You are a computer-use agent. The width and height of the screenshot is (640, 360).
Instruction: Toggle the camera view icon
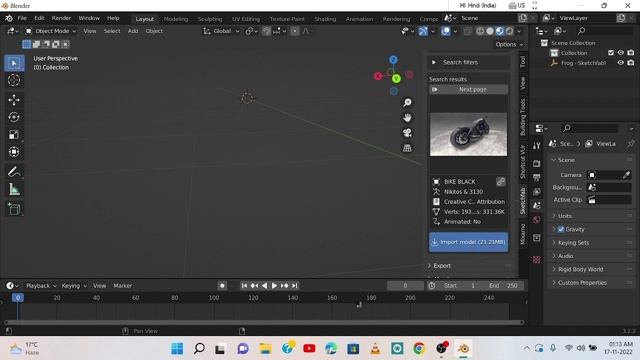pyautogui.click(x=407, y=133)
